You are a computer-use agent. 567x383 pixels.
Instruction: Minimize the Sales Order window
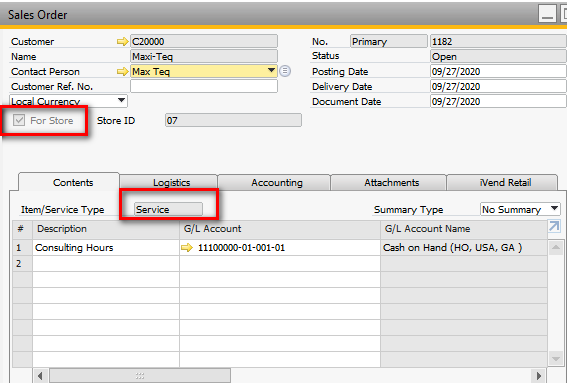[x=547, y=14]
